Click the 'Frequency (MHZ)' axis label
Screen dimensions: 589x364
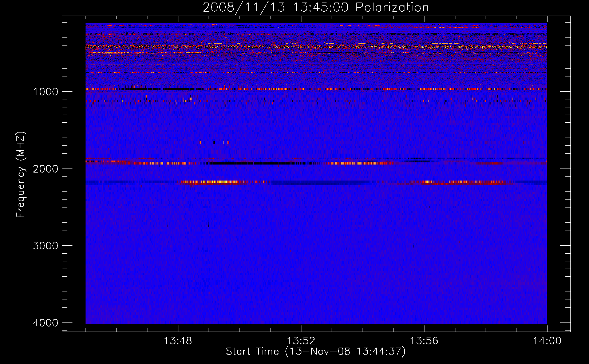[x=21, y=175]
